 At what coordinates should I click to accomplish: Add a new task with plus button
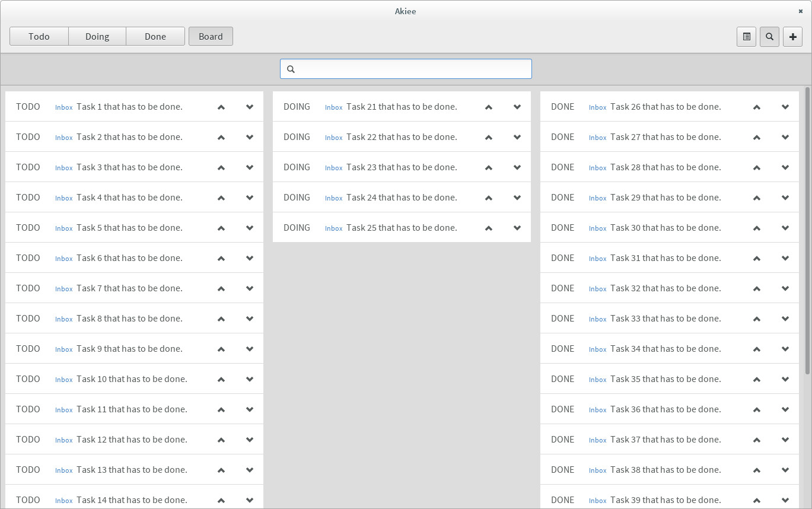pyautogui.click(x=792, y=36)
